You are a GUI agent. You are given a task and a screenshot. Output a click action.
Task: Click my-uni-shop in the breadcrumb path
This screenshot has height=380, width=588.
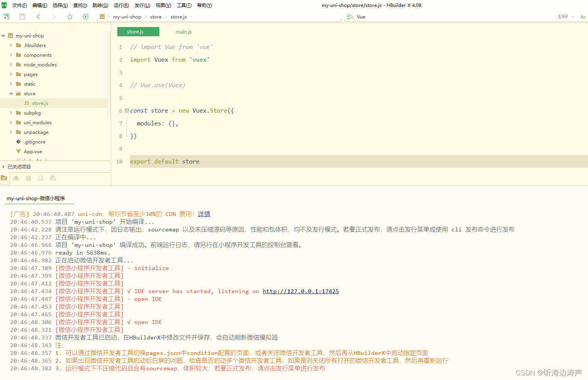click(127, 17)
